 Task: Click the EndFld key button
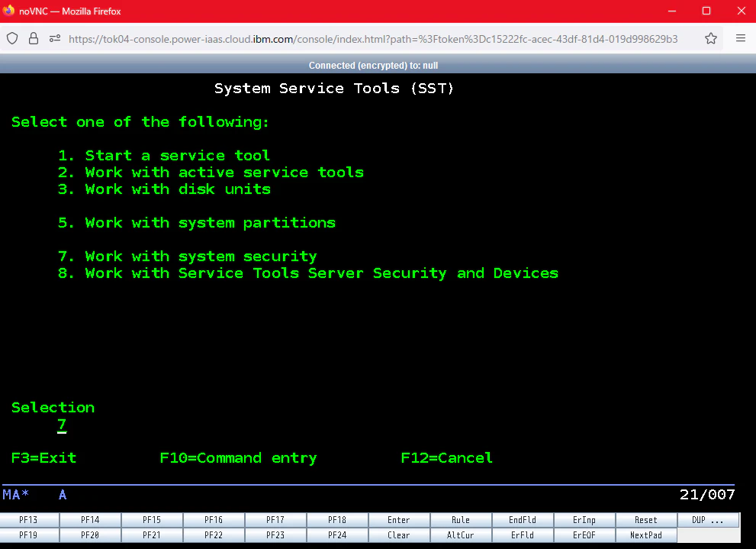click(522, 519)
